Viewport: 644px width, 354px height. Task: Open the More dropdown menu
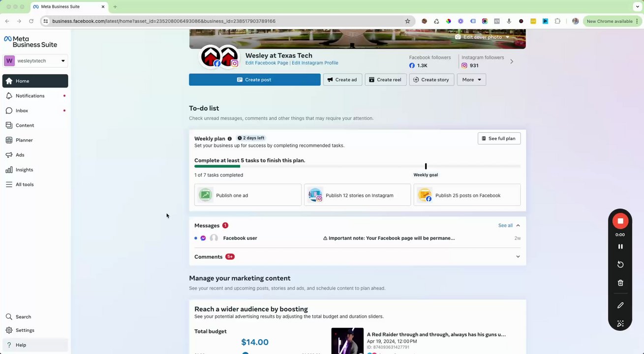pos(471,80)
